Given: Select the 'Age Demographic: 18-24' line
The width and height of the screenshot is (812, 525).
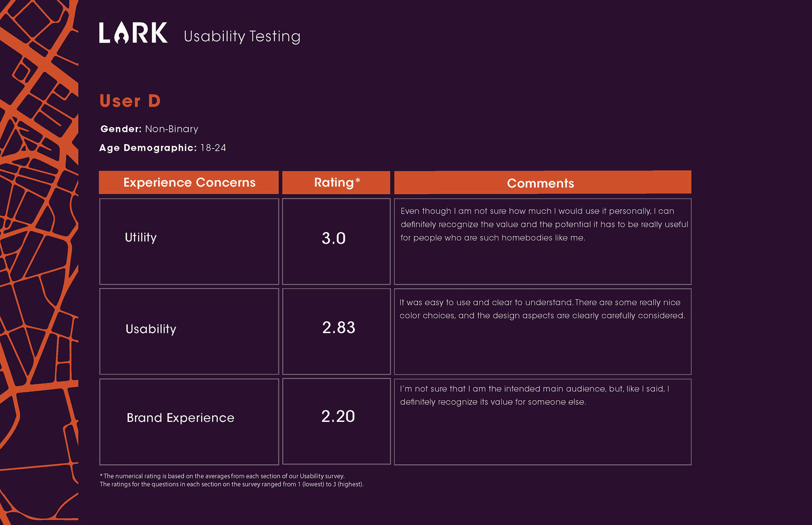Looking at the screenshot, I should 163,148.
